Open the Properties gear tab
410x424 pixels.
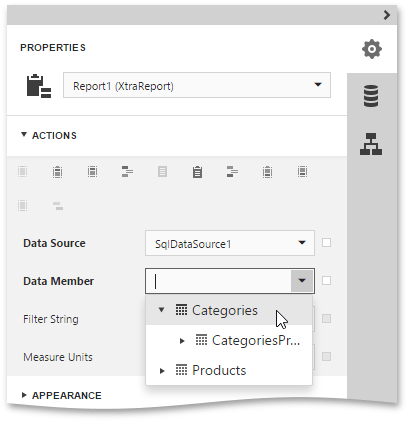(372, 49)
